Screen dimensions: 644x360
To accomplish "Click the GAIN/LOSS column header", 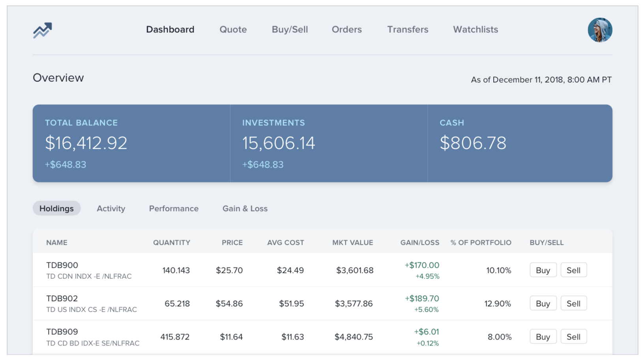I will coord(420,242).
